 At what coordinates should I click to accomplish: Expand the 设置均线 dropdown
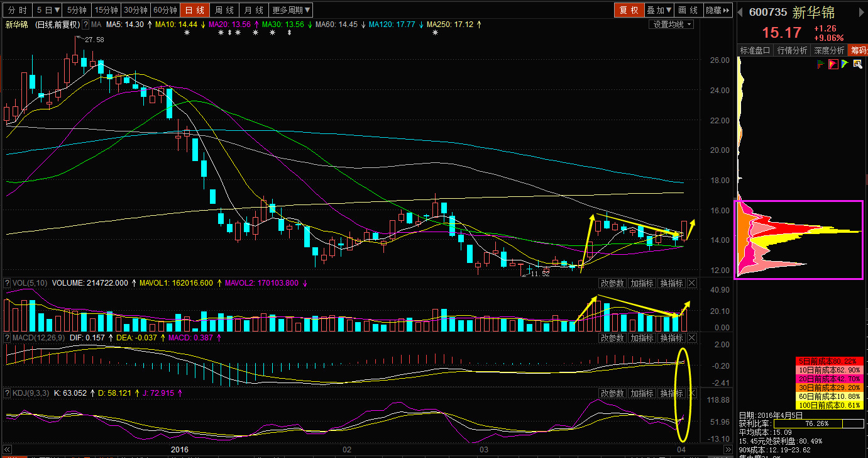click(671, 24)
